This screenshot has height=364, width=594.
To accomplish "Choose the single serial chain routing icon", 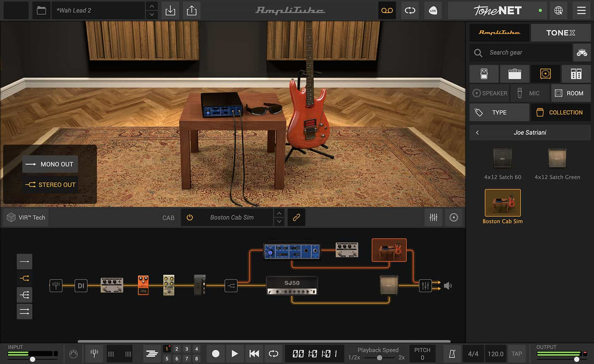I will point(24,262).
